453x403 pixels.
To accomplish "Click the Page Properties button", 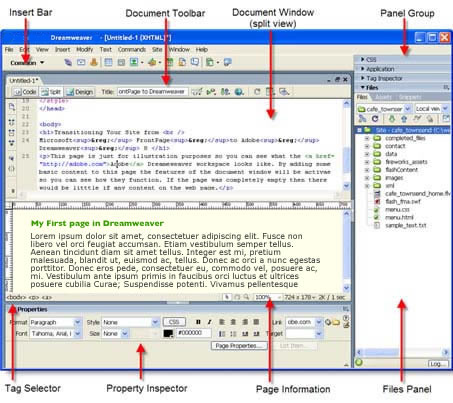I will 239,346.
